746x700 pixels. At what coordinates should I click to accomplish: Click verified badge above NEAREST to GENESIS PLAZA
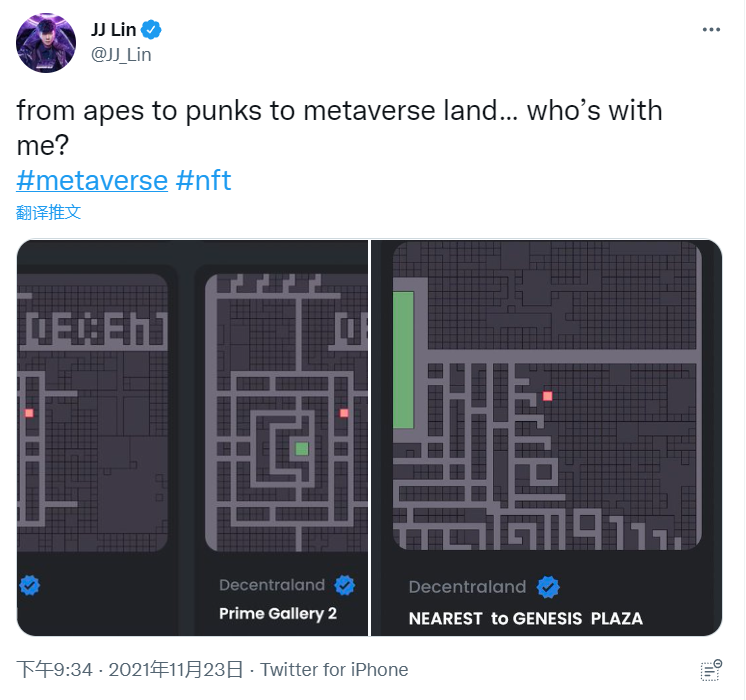pyautogui.click(x=548, y=587)
